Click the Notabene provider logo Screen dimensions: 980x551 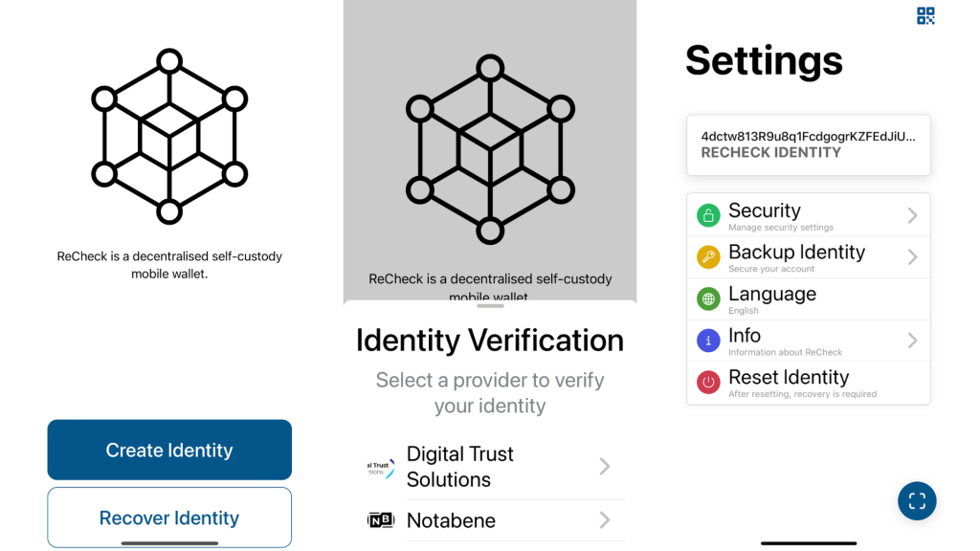(x=380, y=519)
